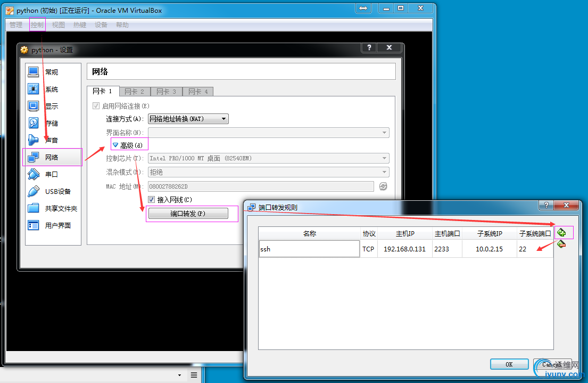Open the 视图 menu
588x383 pixels.
coord(59,25)
